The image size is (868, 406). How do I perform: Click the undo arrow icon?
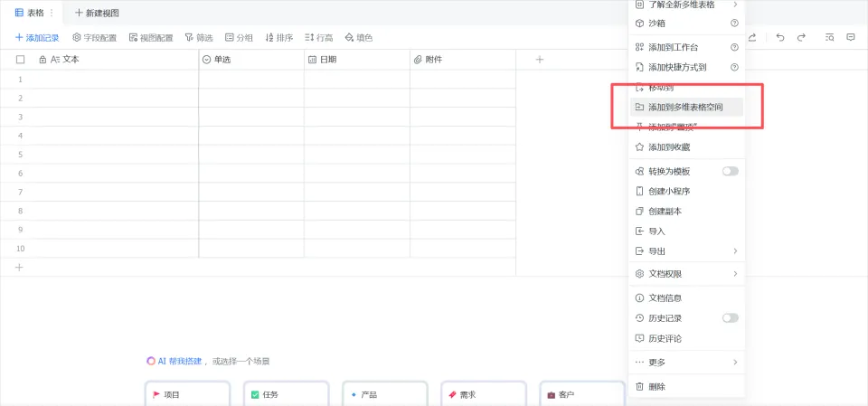(780, 38)
